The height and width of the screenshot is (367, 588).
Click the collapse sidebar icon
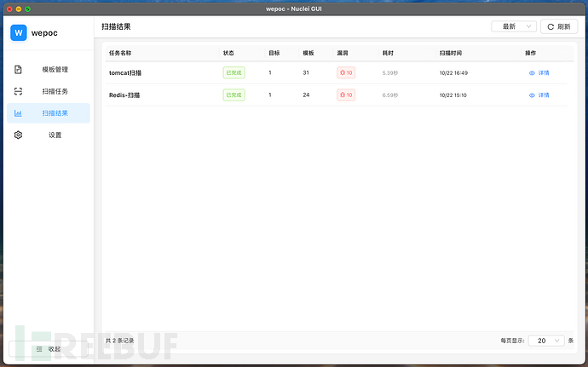(x=39, y=349)
